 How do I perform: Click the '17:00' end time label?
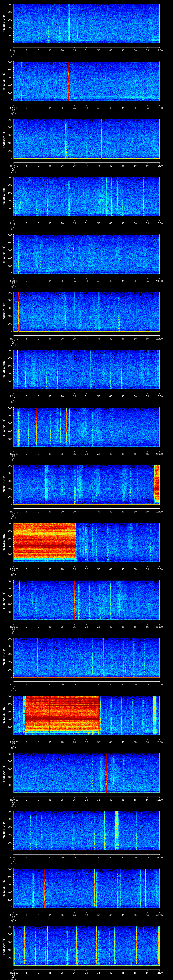point(160,50)
